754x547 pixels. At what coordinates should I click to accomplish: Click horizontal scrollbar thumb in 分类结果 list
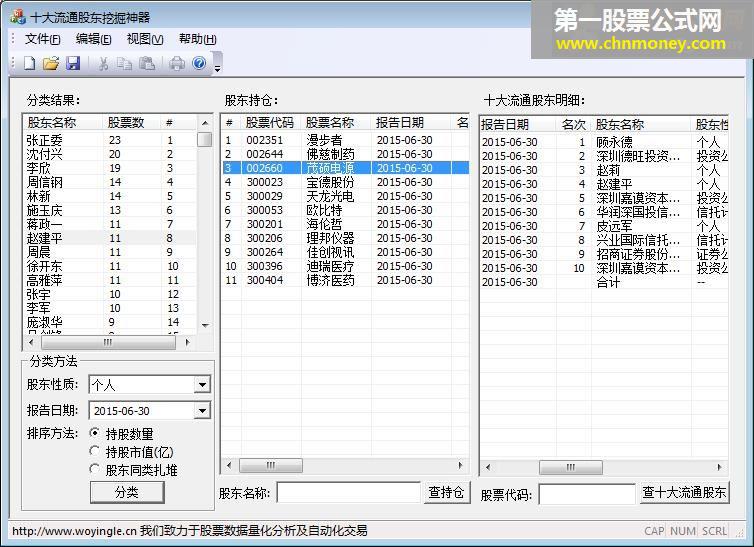tap(109, 342)
